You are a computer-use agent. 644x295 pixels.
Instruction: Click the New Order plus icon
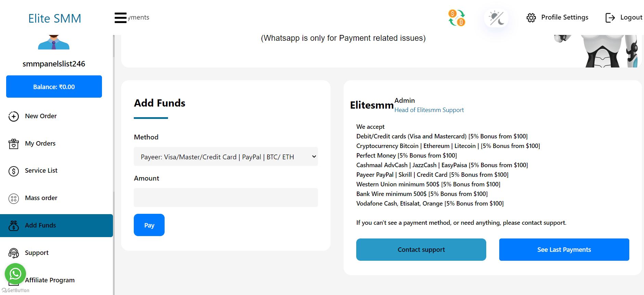click(14, 116)
